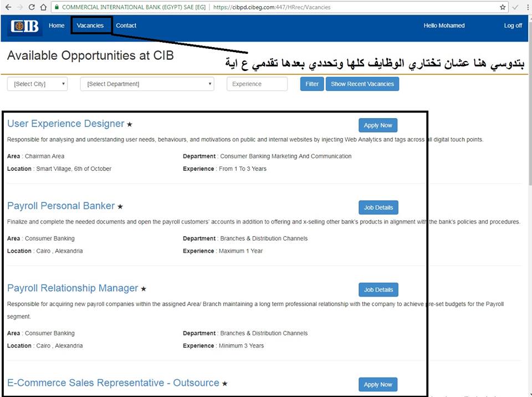The width and height of the screenshot is (532, 397).
Task: Go to the Home menu item
Action: [57, 26]
